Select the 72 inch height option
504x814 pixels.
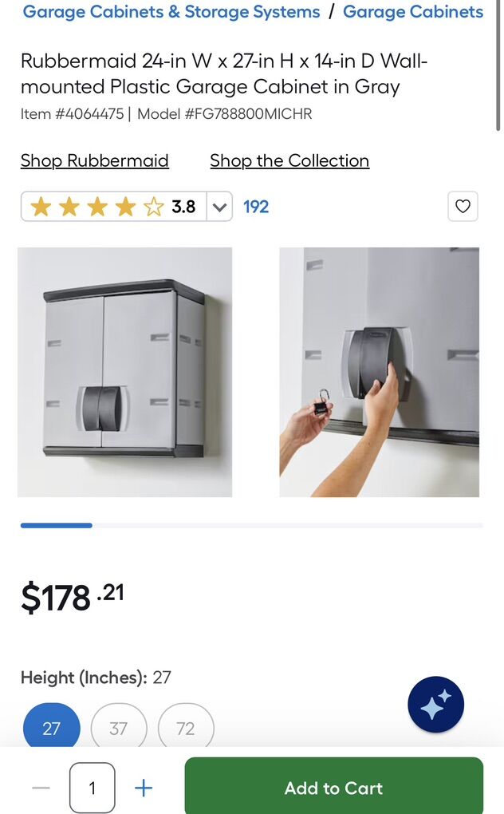tap(186, 727)
